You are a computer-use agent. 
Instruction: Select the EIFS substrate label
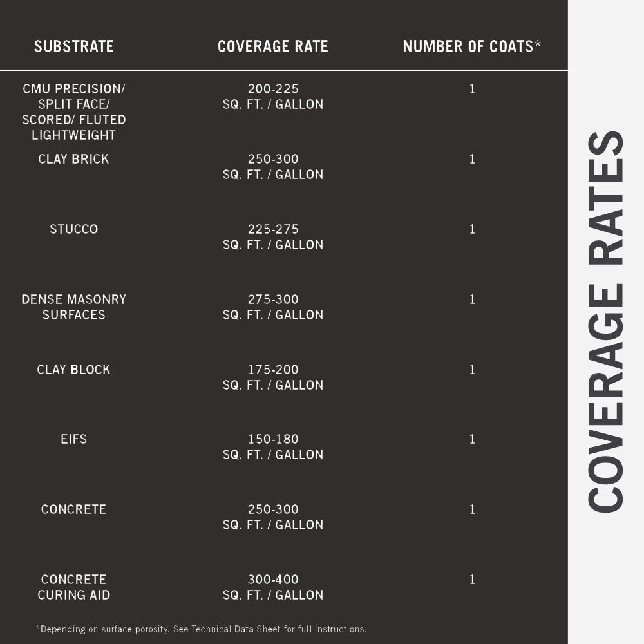73,439
